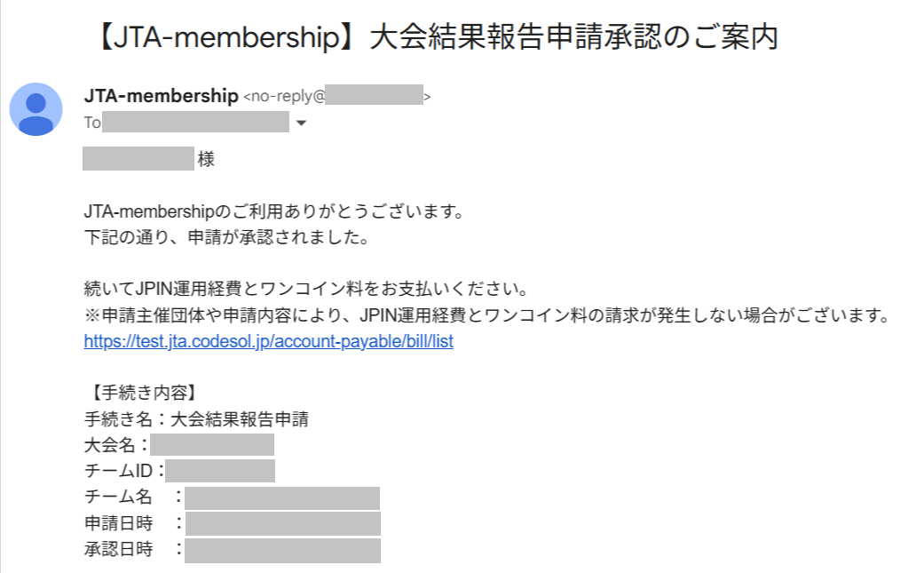
Task: Click the ご利用ありがとうございます sentence
Action: pos(274,212)
